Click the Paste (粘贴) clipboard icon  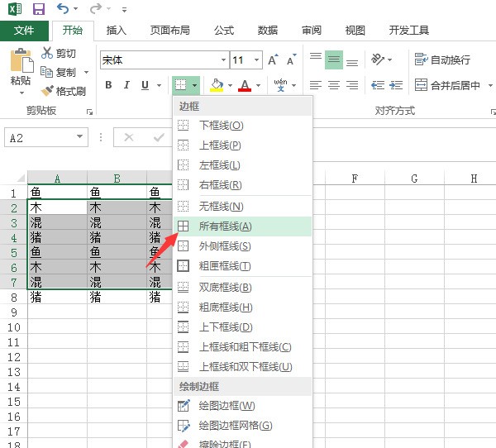click(21, 64)
